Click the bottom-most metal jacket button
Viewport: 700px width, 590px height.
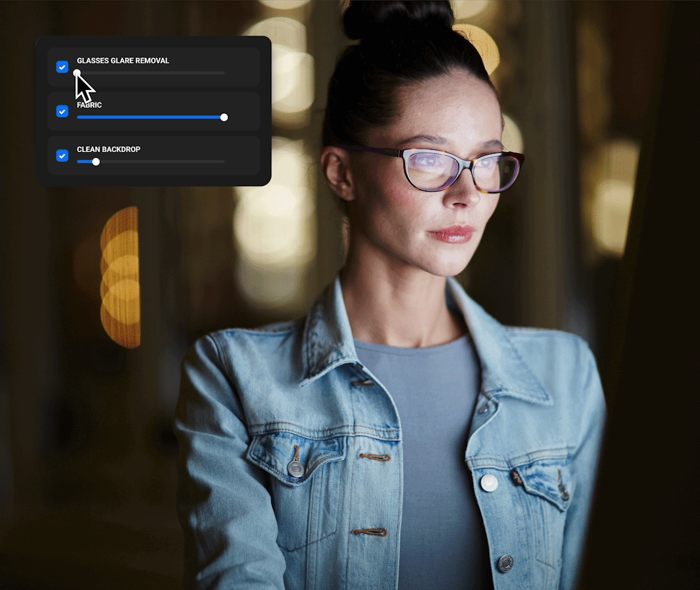click(x=505, y=562)
